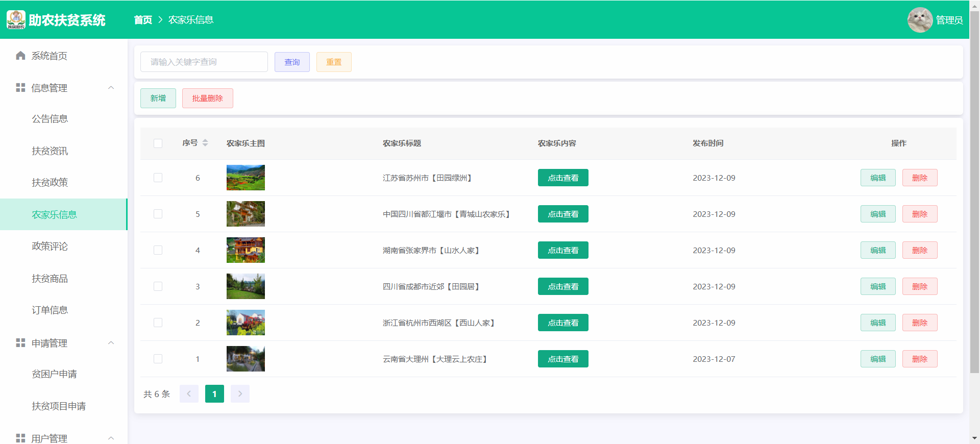Click the 重置 reset button
The height and width of the screenshot is (444, 980).
point(334,62)
